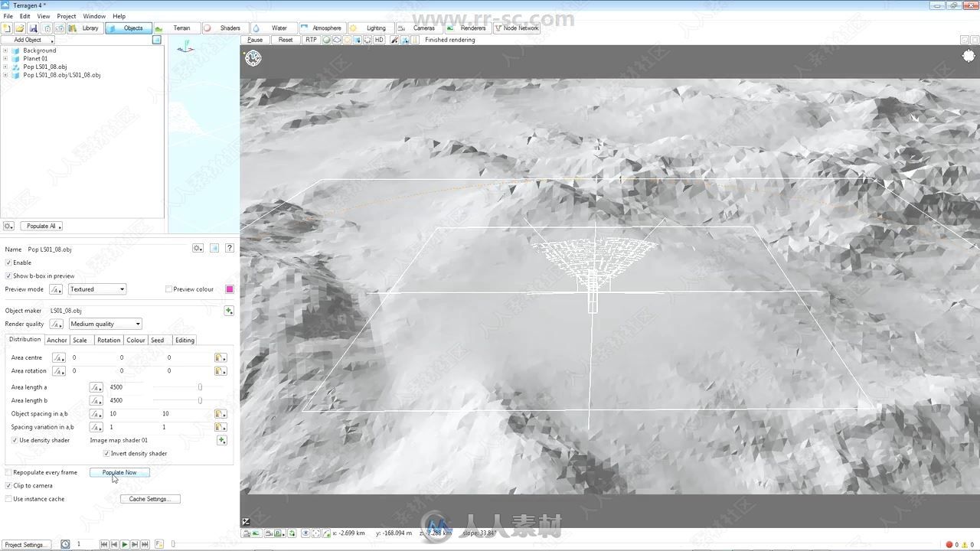
Task: Switch to the Terrain layout
Action: click(177, 28)
